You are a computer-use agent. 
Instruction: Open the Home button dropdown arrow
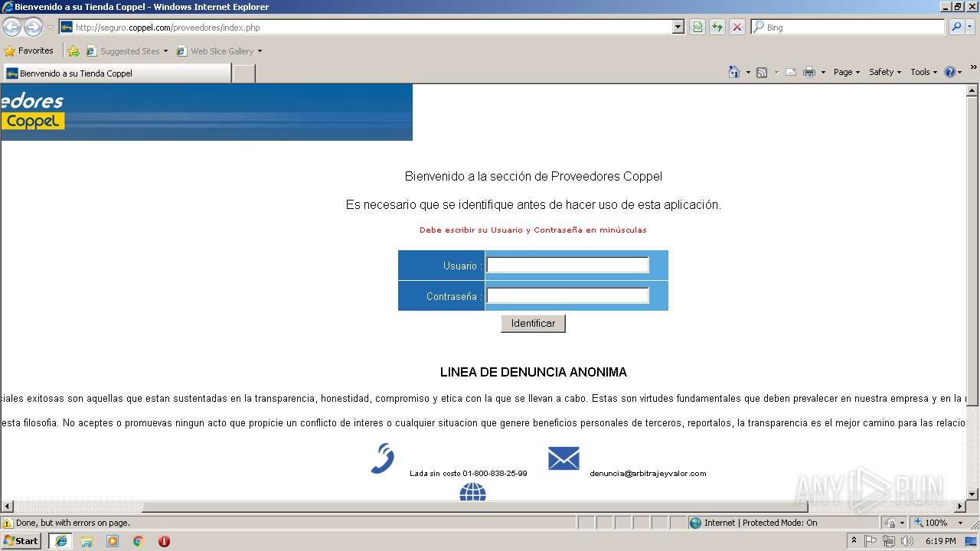point(748,73)
